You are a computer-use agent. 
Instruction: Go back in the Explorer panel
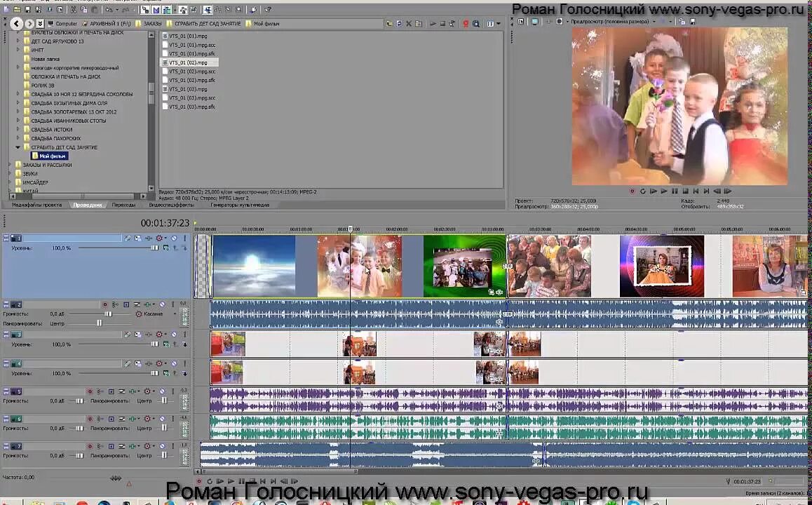click(x=17, y=23)
